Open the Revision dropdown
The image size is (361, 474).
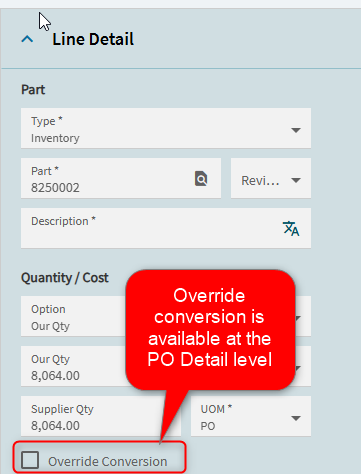pyautogui.click(x=271, y=178)
